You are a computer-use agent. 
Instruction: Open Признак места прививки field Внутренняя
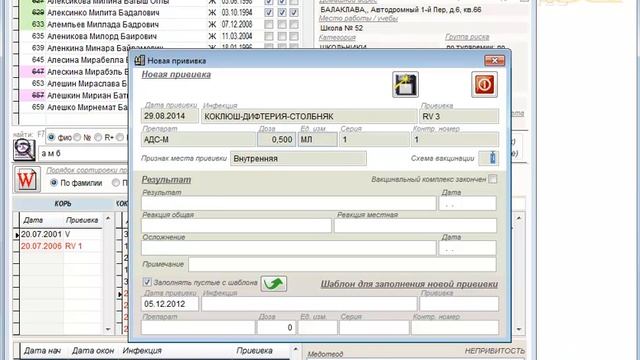[298, 158]
